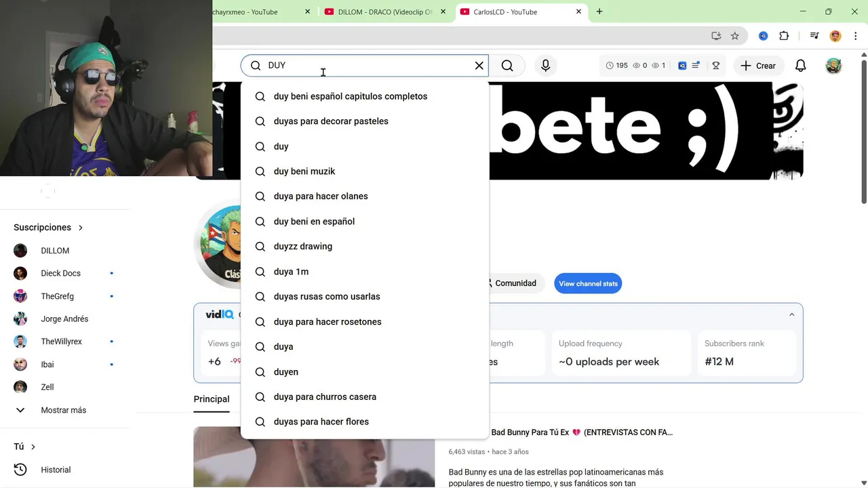Clear the search box with the X icon
The width and height of the screenshot is (868, 488).
tap(479, 66)
